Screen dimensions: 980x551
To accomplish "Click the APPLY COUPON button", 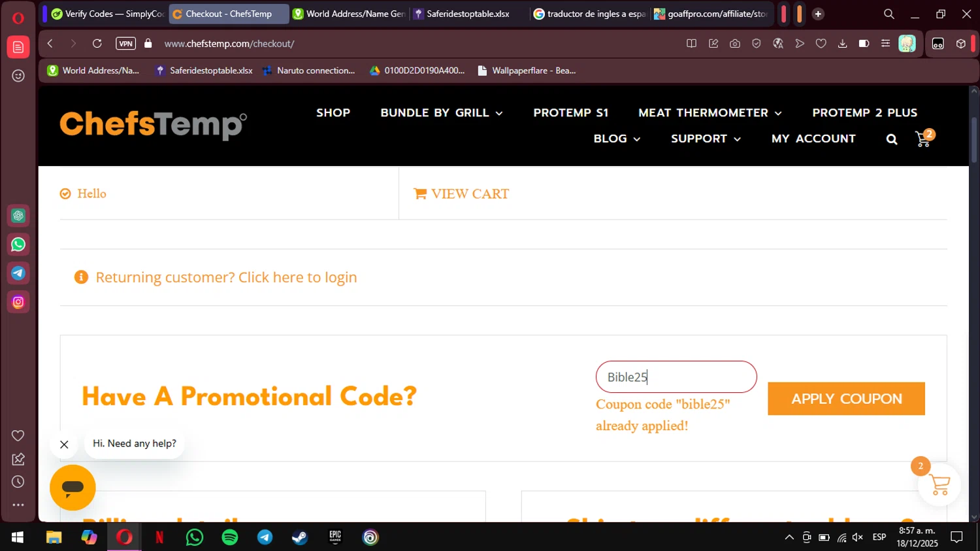I will point(846,399).
